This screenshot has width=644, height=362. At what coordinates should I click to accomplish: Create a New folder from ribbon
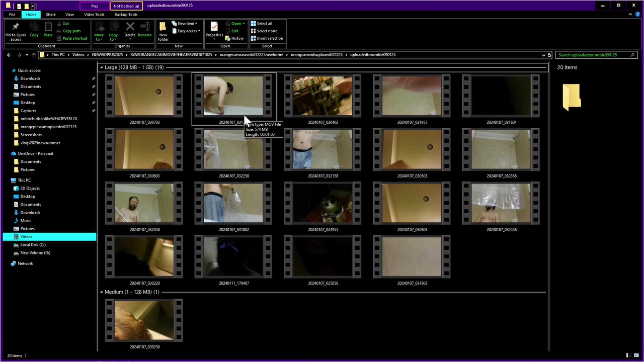click(x=163, y=31)
